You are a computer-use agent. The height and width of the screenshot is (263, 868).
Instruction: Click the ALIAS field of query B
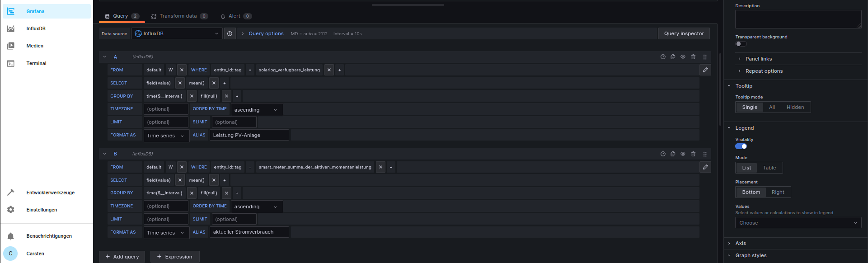click(249, 232)
